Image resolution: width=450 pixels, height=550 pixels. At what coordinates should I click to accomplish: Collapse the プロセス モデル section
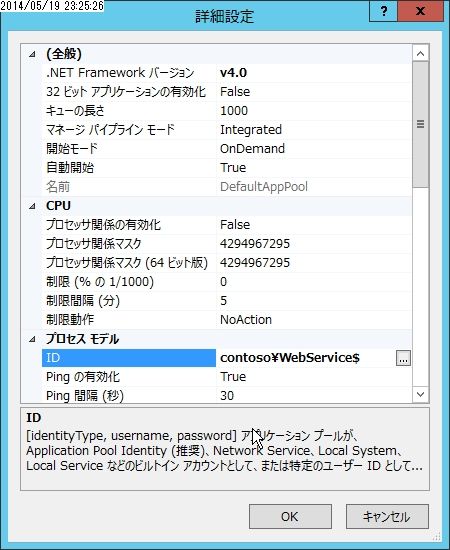32,339
